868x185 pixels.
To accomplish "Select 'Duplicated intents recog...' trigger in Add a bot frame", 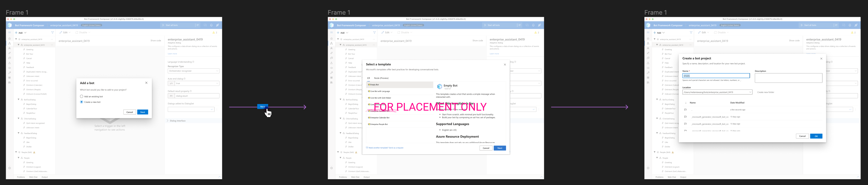I will coord(36,72).
